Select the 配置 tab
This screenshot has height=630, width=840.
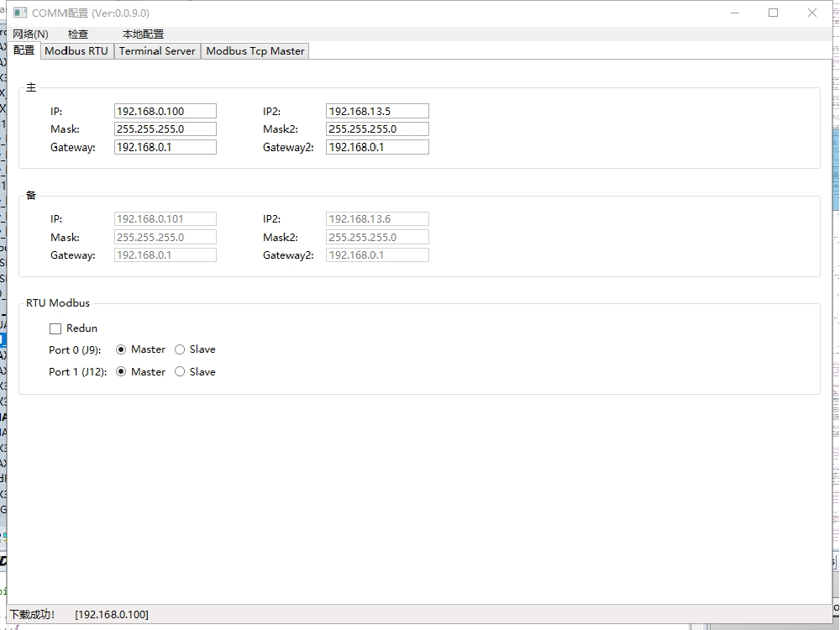tap(24, 50)
